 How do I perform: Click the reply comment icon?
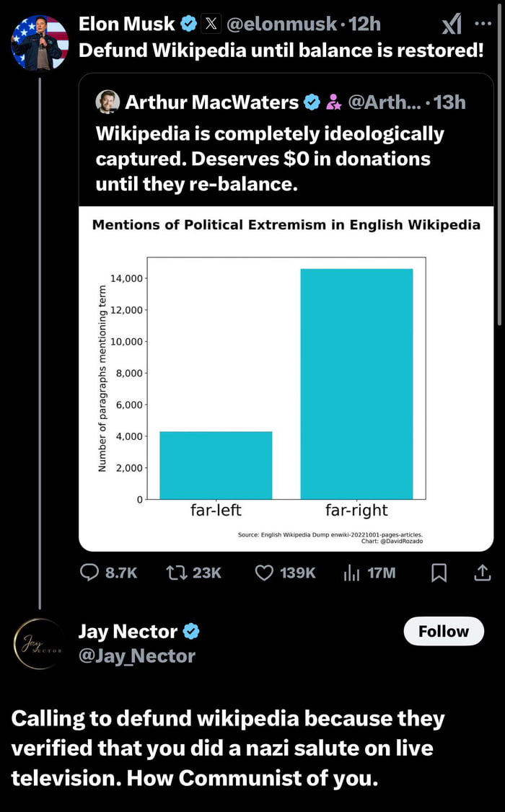tap(89, 573)
